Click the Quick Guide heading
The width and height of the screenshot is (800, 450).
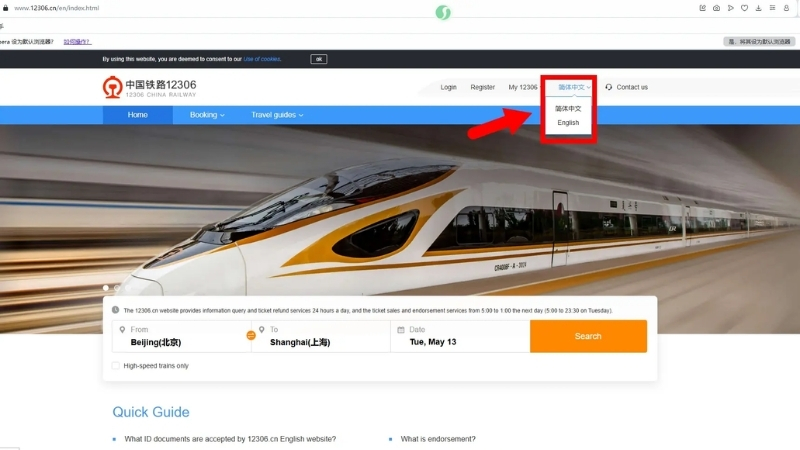coord(151,412)
